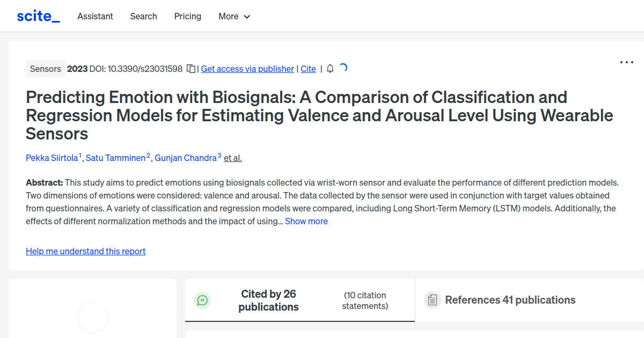This screenshot has height=338, width=644.
Task: Follow the Get access via publisher link
Action: tap(247, 69)
